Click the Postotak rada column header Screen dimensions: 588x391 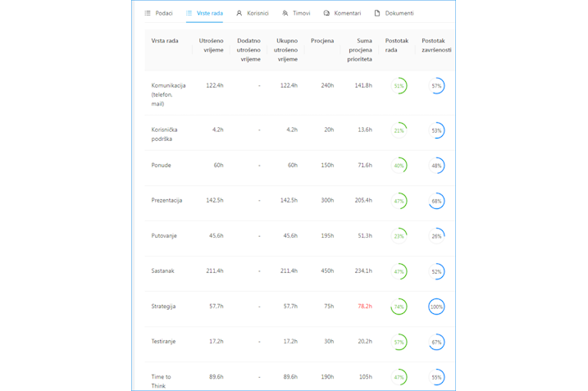[x=397, y=45]
